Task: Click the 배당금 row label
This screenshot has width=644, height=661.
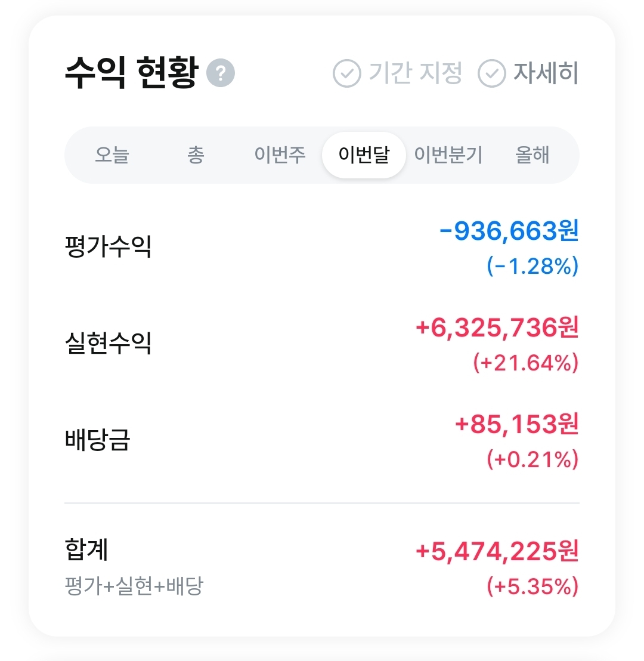Action: [97, 440]
